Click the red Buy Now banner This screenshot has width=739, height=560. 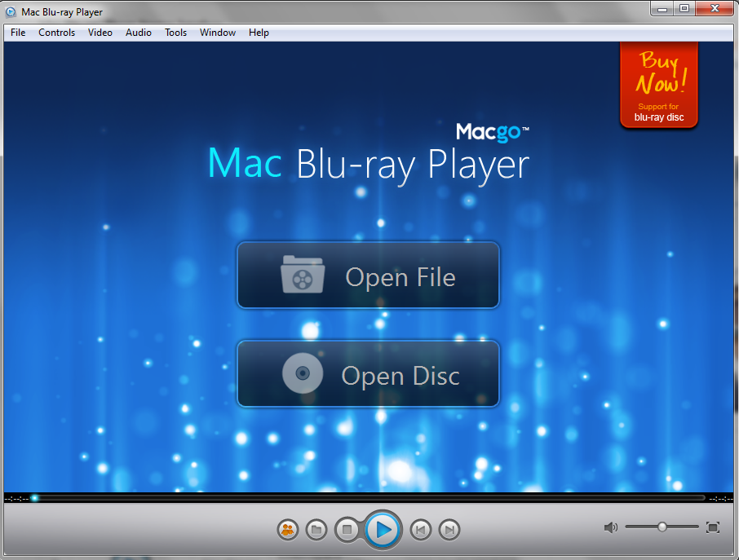click(659, 85)
